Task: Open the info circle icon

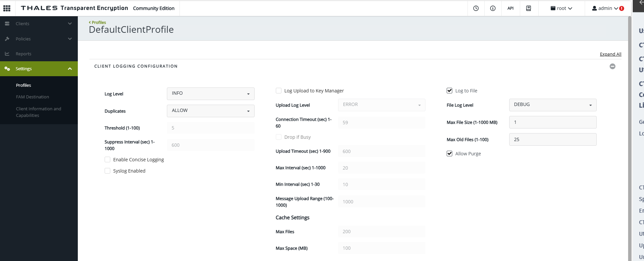Action: pyautogui.click(x=493, y=8)
